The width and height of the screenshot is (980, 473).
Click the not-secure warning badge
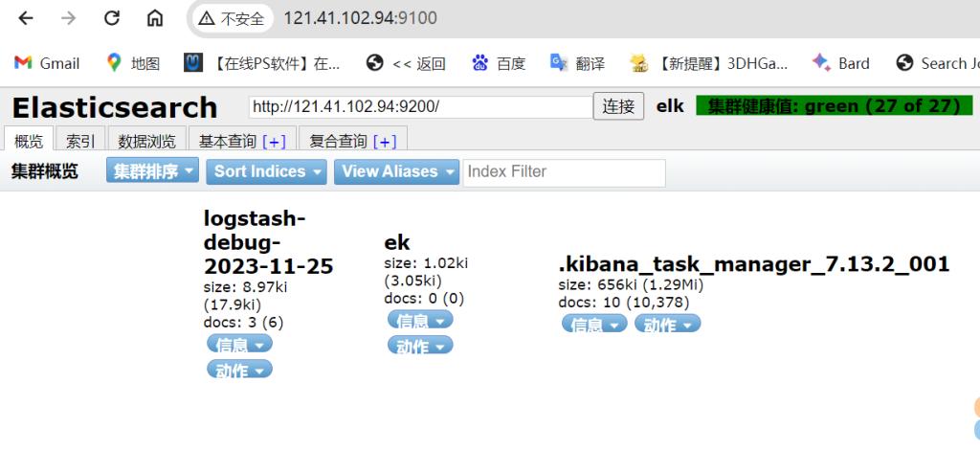click(232, 18)
